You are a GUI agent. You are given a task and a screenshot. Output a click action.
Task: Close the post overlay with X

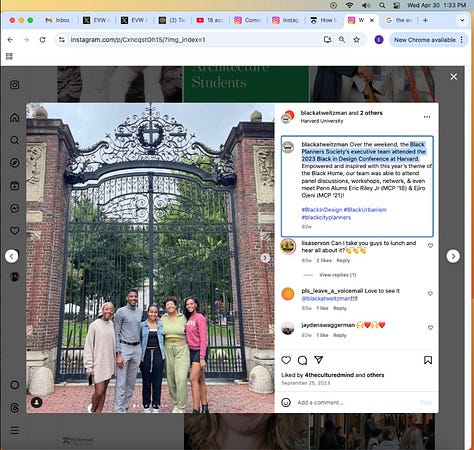(453, 77)
